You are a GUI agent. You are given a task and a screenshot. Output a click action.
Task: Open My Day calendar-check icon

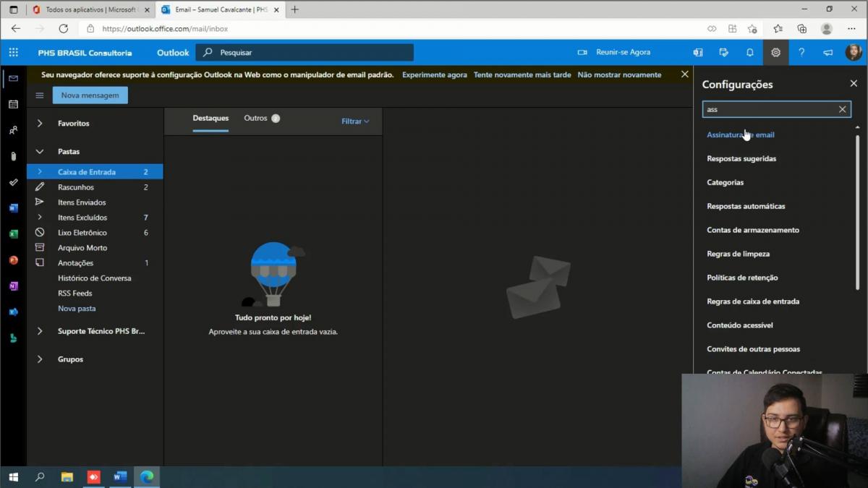[723, 52]
